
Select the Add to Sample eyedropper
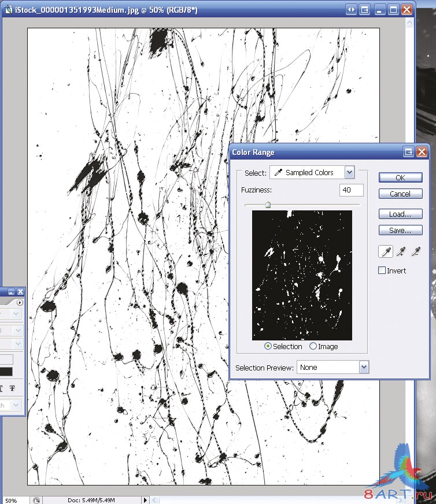point(401,251)
